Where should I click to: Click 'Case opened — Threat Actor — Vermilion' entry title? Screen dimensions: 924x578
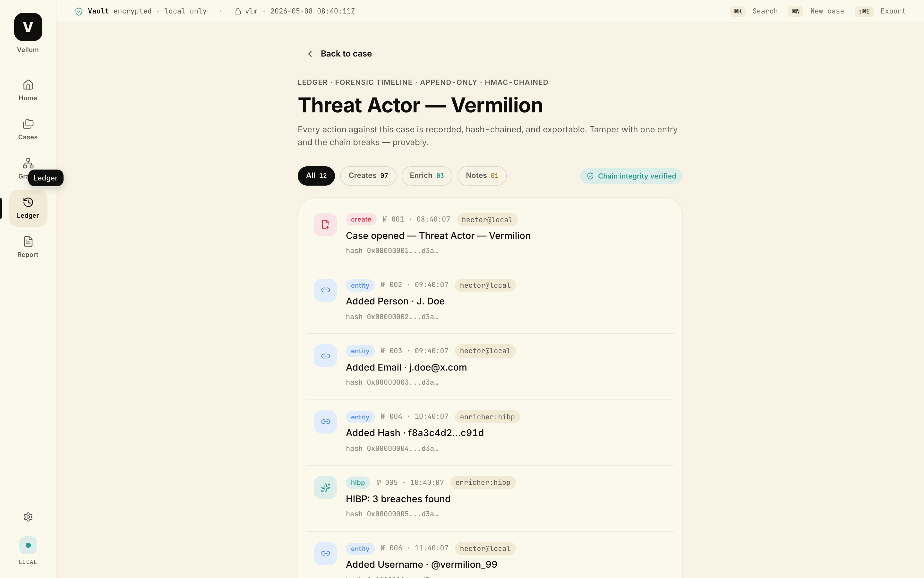[x=438, y=236]
